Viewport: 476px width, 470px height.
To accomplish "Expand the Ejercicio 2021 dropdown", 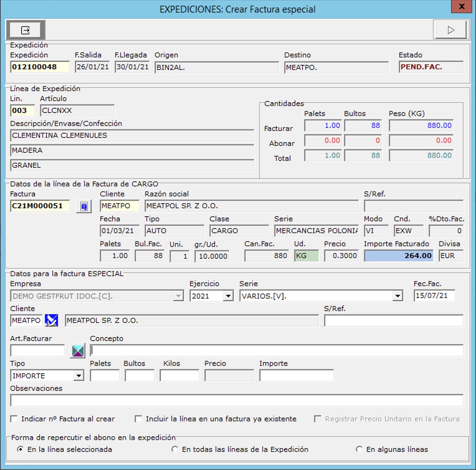I will (x=228, y=296).
